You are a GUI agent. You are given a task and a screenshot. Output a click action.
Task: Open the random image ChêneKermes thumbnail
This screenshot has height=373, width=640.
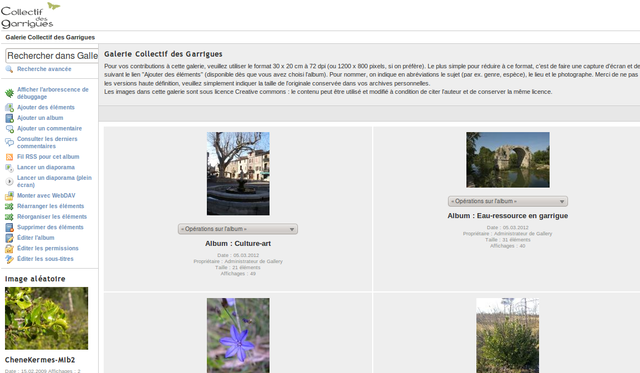[47, 318]
